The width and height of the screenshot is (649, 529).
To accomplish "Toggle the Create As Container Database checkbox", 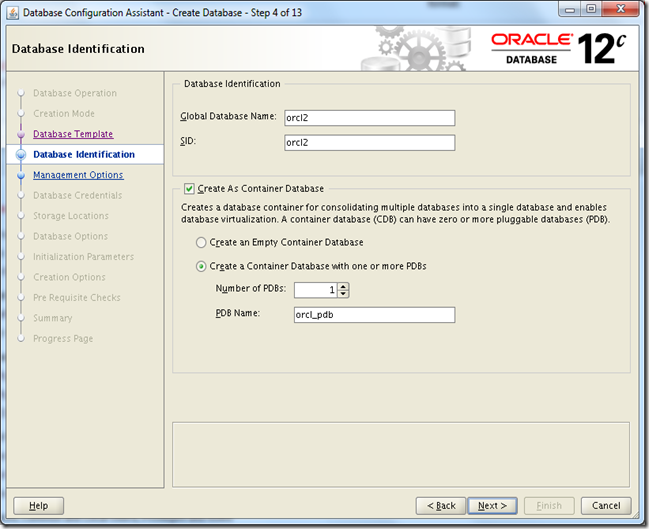I will coord(189,189).
